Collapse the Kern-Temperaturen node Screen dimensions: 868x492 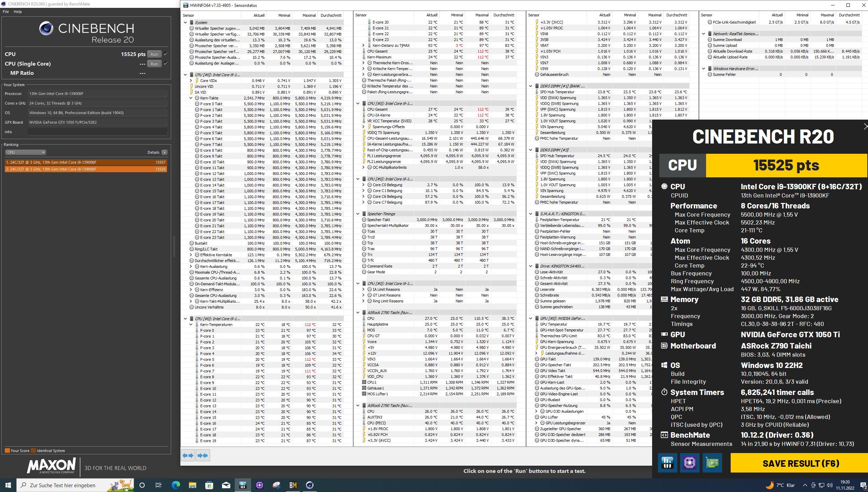[191, 325]
